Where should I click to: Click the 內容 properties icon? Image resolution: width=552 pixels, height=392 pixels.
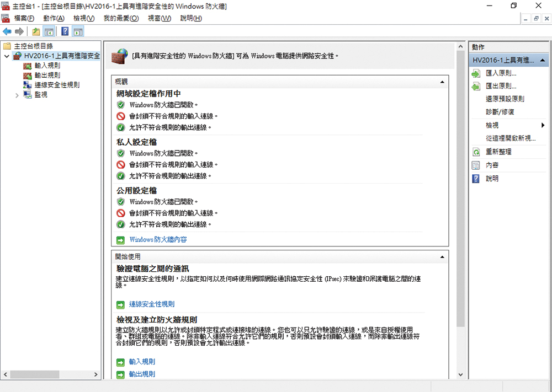point(476,165)
